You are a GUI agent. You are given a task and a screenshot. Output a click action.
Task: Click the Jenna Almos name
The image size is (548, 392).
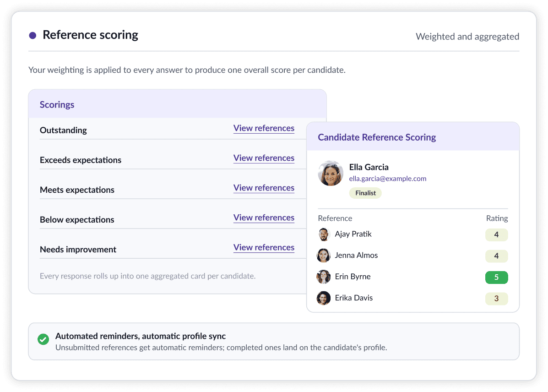click(356, 255)
